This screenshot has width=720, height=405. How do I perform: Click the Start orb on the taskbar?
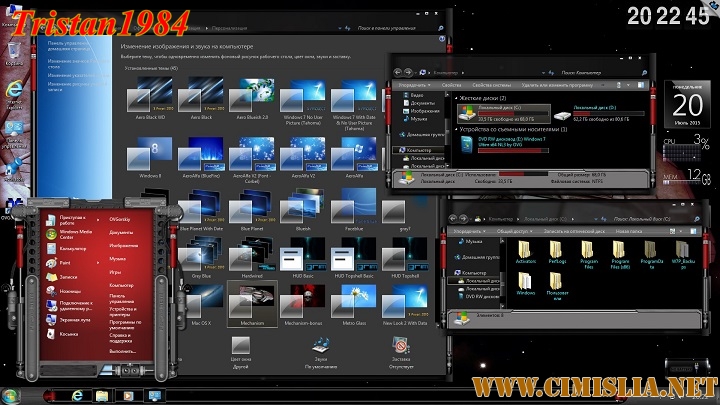pos(12,395)
